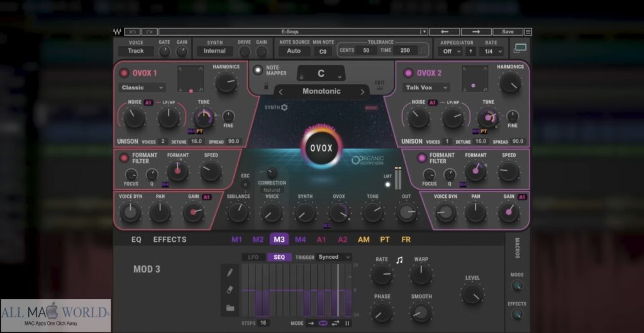Viewport: 644px width, 333px height.
Task: Open the EFFECTS tab
Action: click(170, 239)
